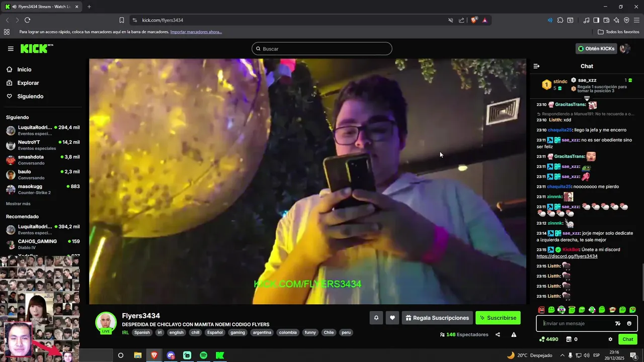Click the funny tag
644x362 pixels.
[310, 332]
